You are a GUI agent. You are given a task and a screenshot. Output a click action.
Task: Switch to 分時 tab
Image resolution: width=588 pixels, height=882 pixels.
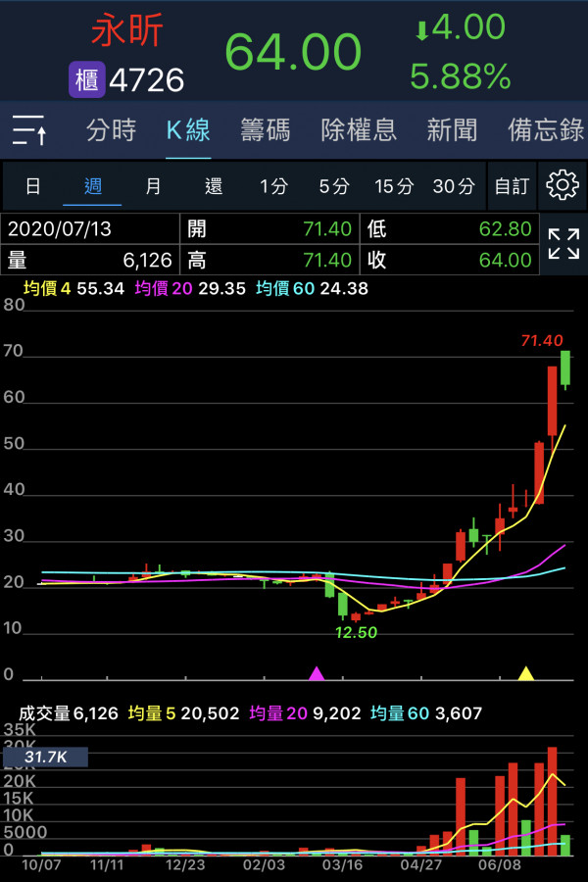tap(111, 130)
